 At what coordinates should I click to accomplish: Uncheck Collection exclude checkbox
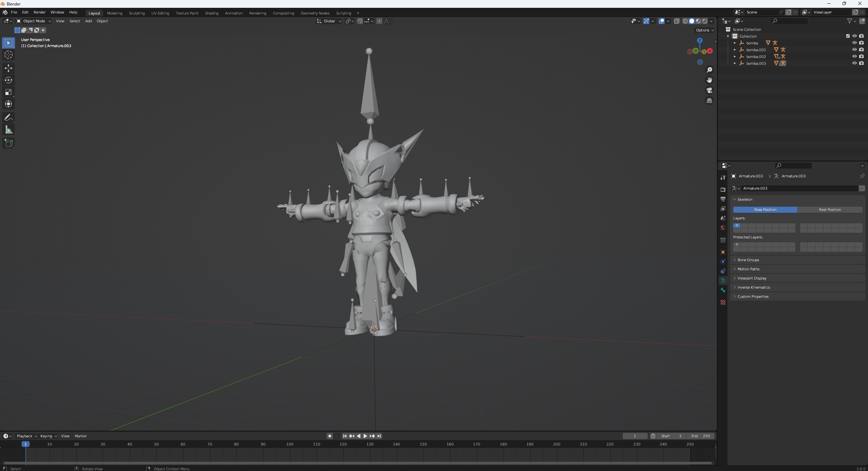[848, 36]
